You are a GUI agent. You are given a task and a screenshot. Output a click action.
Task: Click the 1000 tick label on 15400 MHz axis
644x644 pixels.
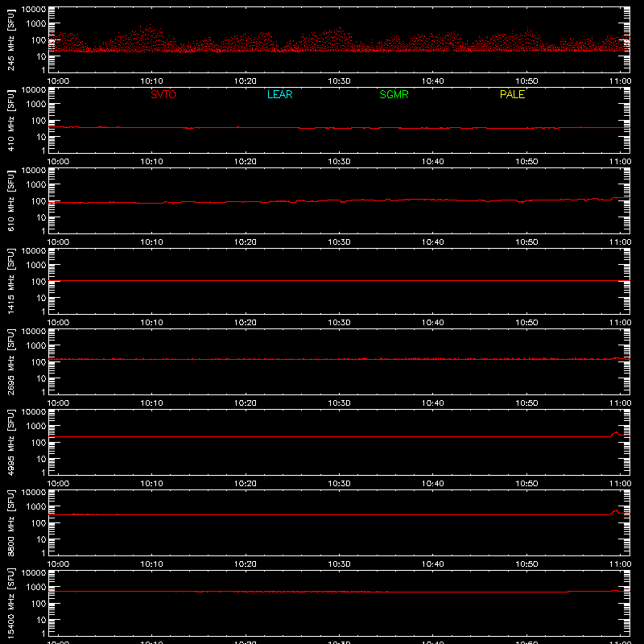coord(36,588)
